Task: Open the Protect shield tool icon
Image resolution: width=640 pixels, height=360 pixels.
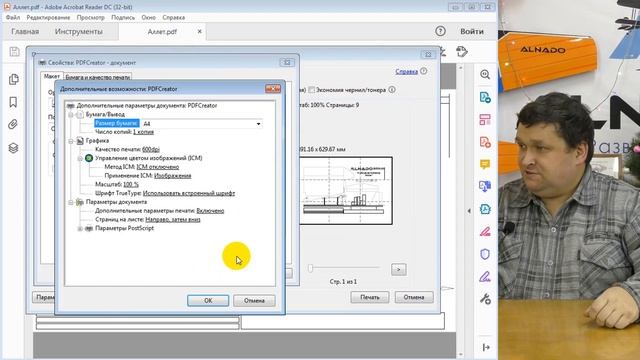Action: [x=485, y=254]
